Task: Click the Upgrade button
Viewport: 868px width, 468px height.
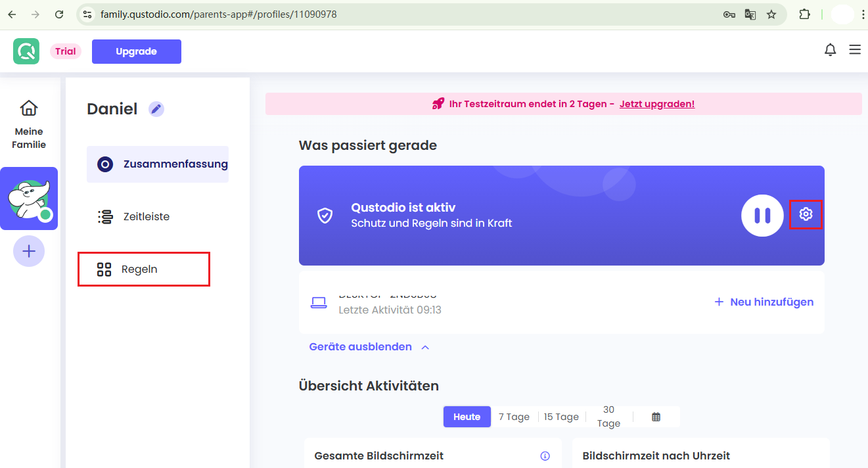Action: tap(136, 51)
